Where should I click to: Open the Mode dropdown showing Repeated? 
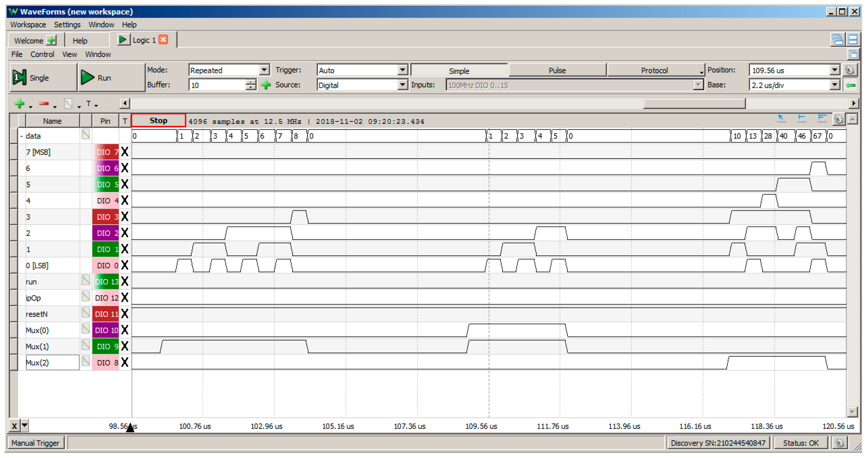264,70
